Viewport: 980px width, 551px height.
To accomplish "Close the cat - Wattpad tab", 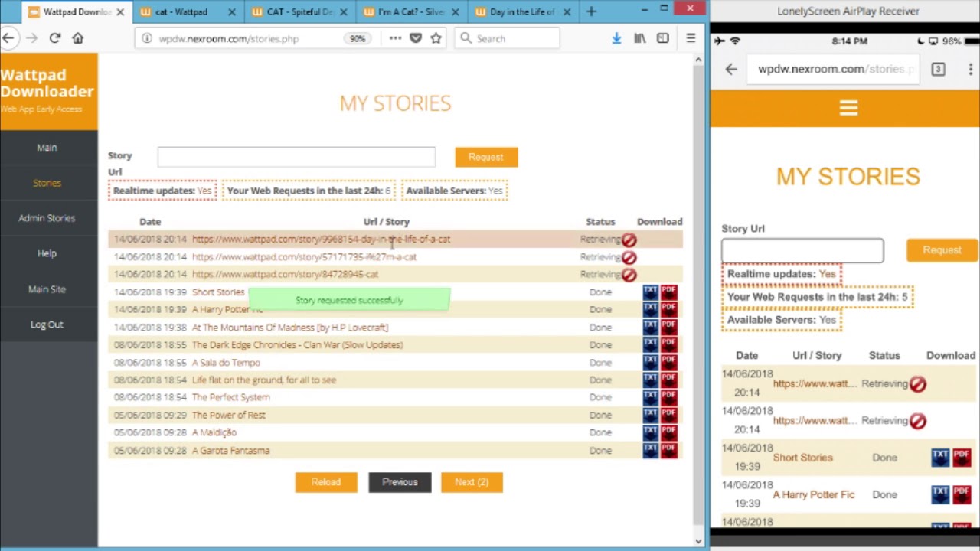I will click(232, 11).
